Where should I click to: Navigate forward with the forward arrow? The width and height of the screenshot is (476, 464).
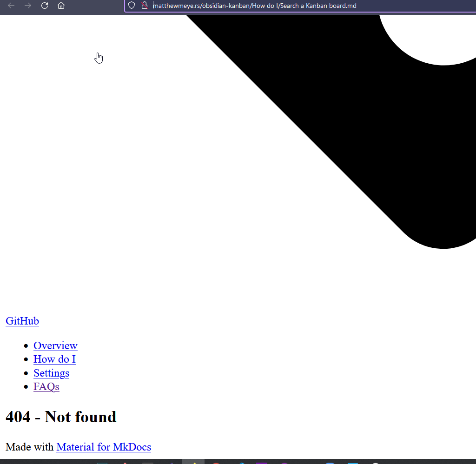pos(27,6)
